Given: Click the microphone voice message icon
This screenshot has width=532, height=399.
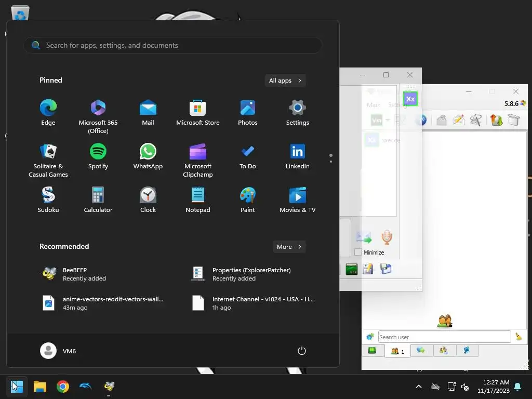Looking at the screenshot, I should coord(387,237).
